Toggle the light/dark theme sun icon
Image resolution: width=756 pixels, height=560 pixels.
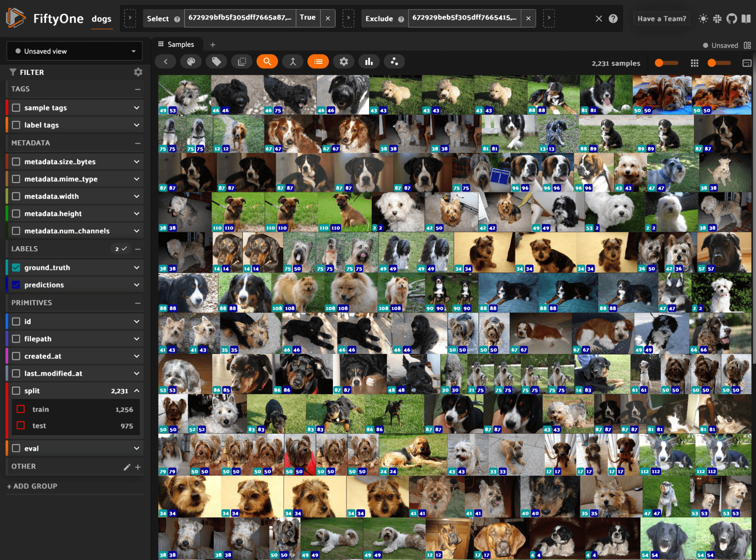click(703, 19)
